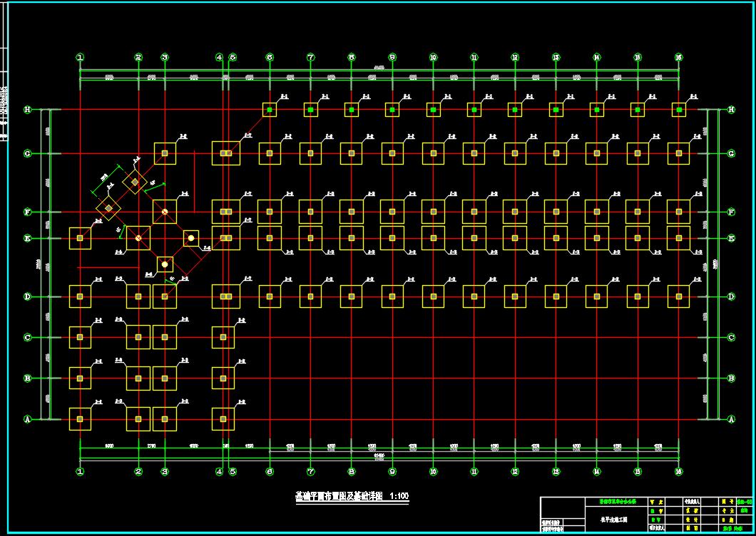Click axis bubble 5 along the bottom

(233, 471)
